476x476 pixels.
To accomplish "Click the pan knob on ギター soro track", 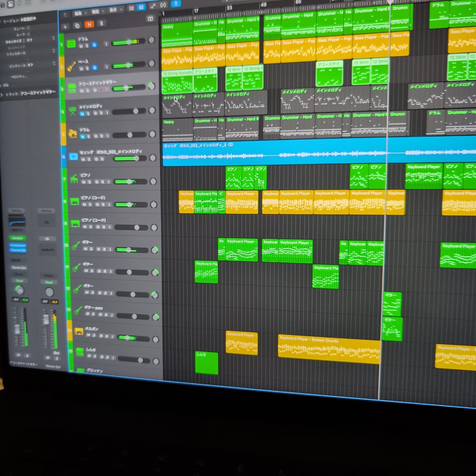I will (156, 317).
